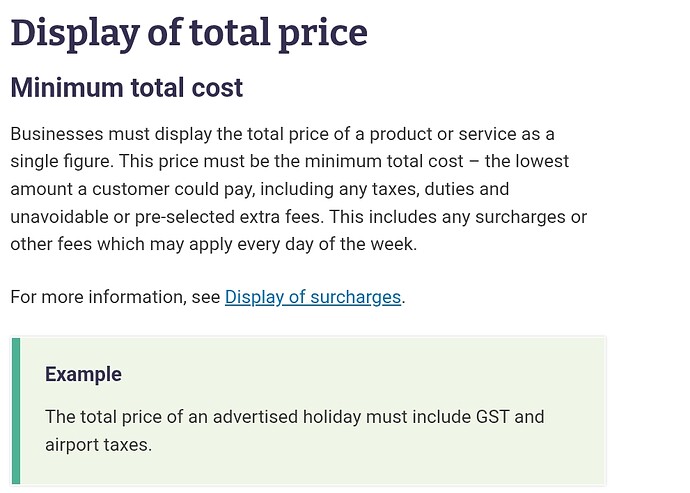
Task: Click the text 'For more information, see'
Action: pyautogui.click(x=115, y=297)
